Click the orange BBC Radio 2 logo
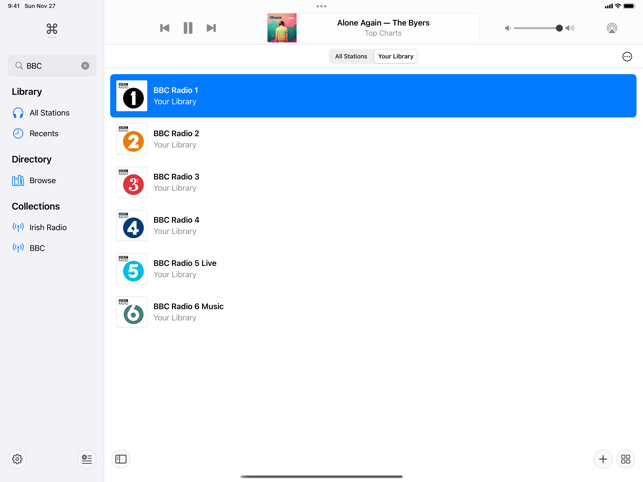 tap(132, 139)
